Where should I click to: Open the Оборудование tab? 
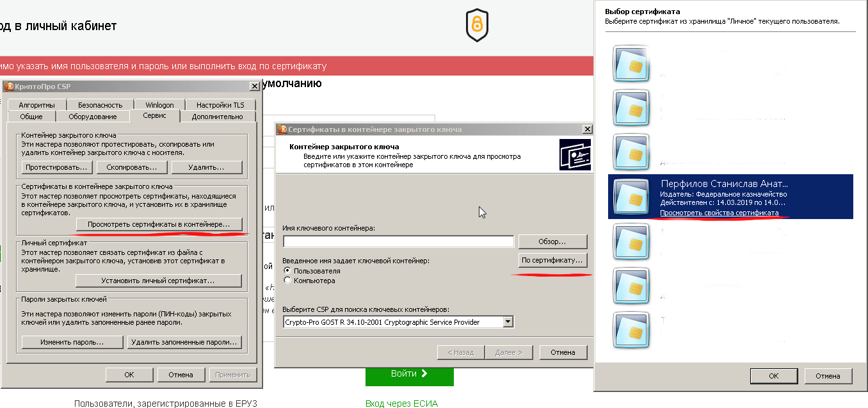[x=93, y=117]
